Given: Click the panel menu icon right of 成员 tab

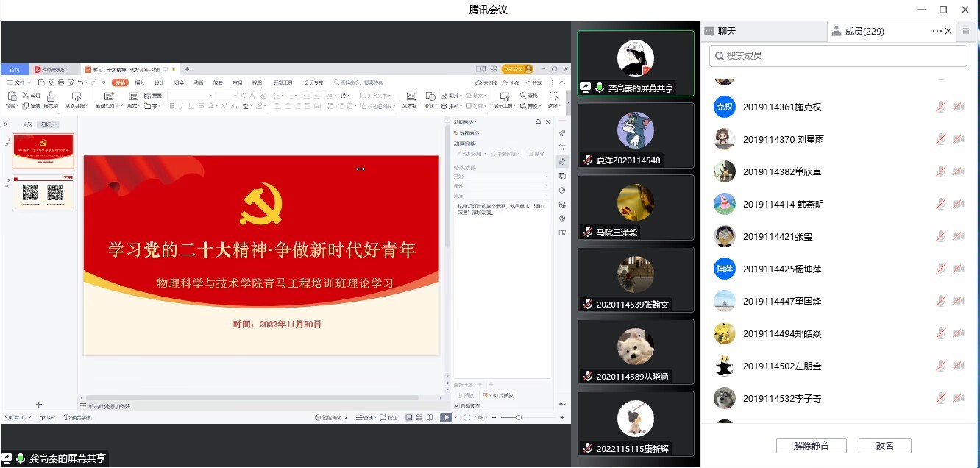Looking at the screenshot, I should point(966,31).
